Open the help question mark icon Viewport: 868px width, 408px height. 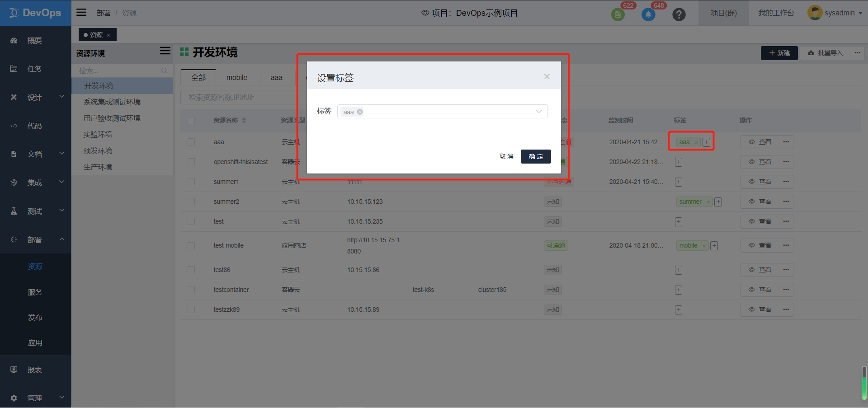tap(679, 14)
